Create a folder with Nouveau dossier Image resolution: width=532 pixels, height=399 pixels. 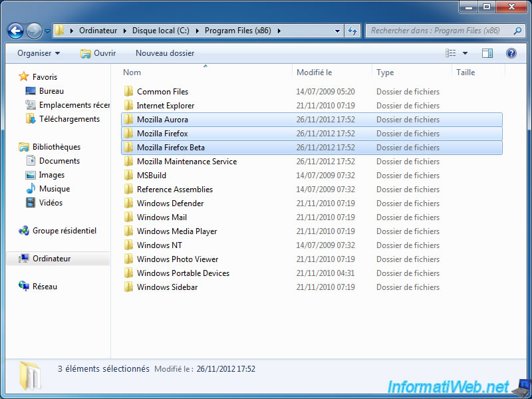tap(165, 53)
